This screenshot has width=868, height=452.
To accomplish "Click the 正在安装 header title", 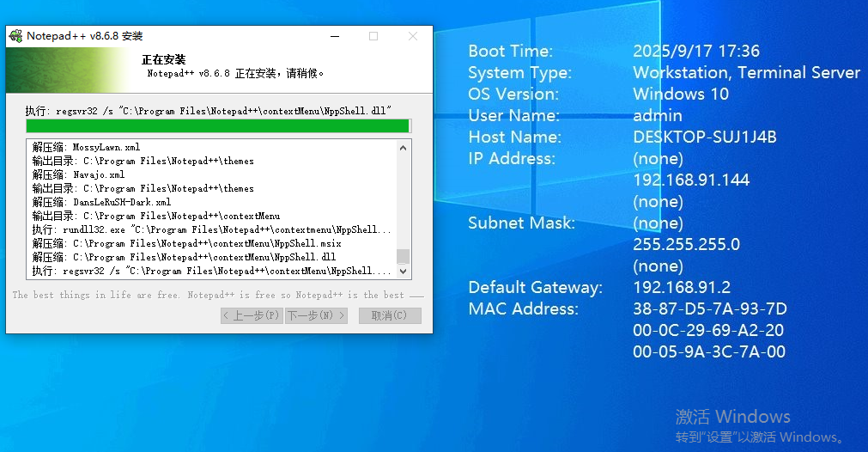I will 163,60.
